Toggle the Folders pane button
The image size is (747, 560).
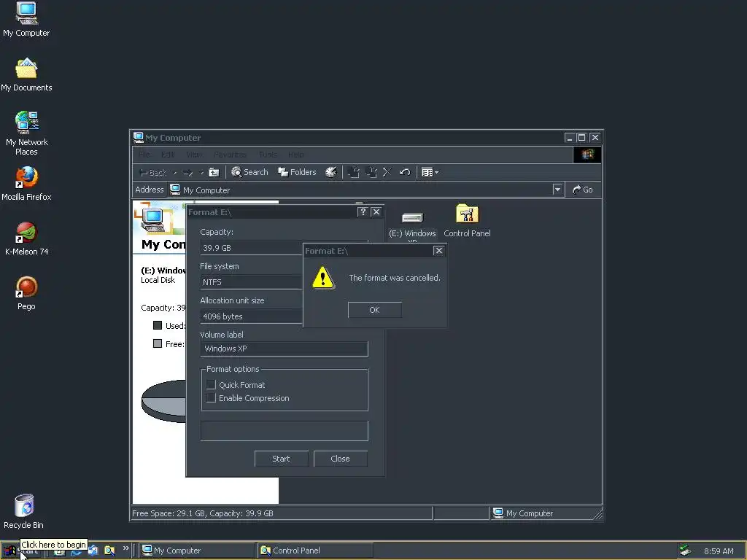pos(298,172)
